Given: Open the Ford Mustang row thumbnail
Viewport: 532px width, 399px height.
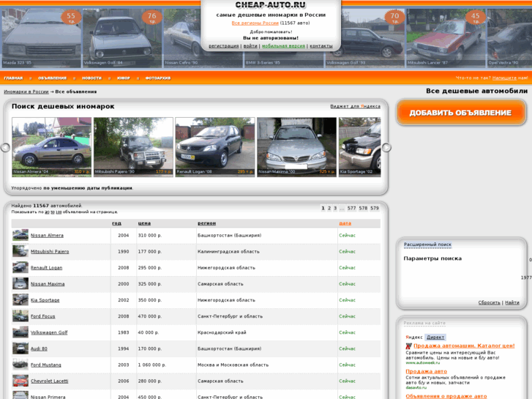Looking at the screenshot, I should 20,365.
